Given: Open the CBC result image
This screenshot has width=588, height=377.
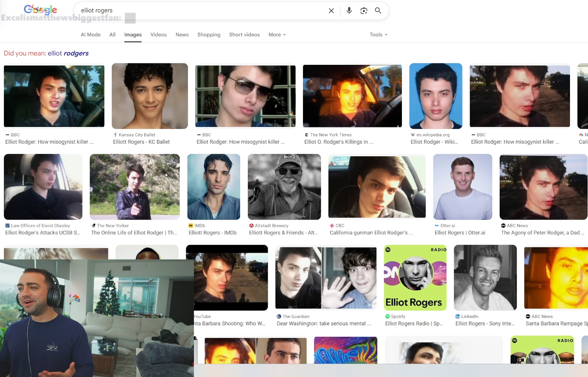Looking at the screenshot, I should click(x=377, y=187).
